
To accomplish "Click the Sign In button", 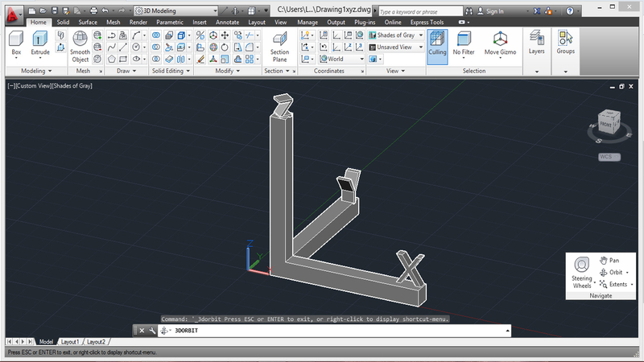I will 490,11.
